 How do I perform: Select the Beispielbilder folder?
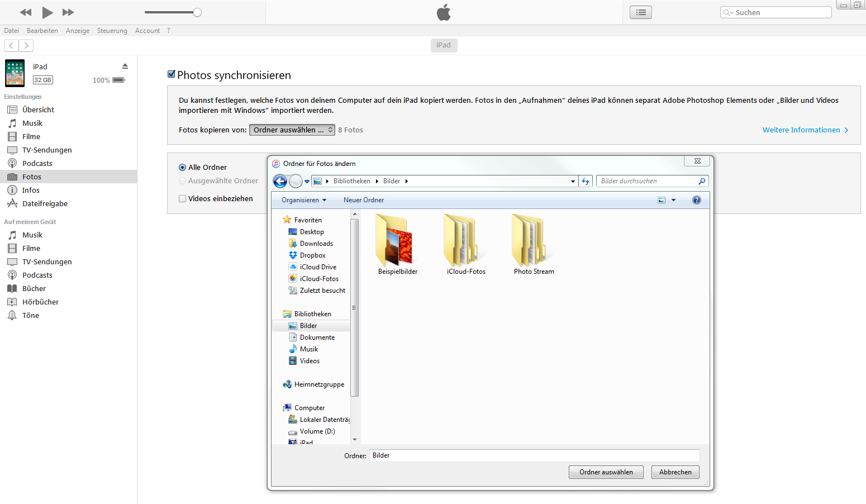(x=398, y=245)
